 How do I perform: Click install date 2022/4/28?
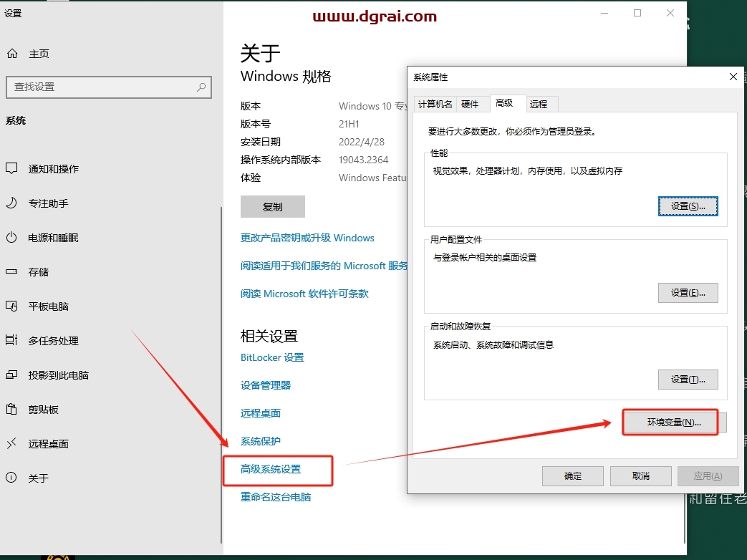[362, 142]
